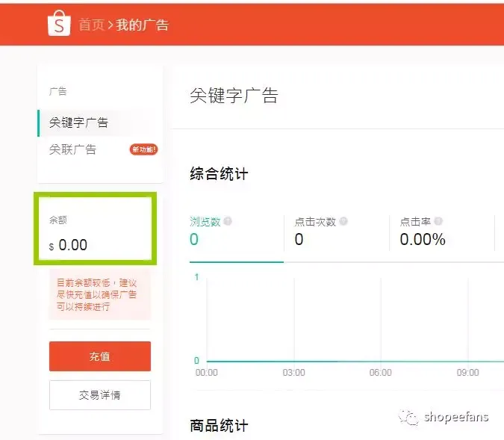Go to 首页 breadcrumb link

tap(91, 25)
